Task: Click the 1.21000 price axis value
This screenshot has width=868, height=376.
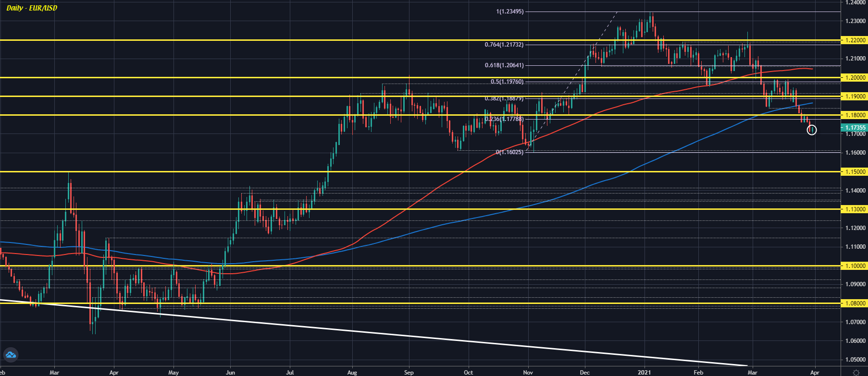Action: (855, 59)
